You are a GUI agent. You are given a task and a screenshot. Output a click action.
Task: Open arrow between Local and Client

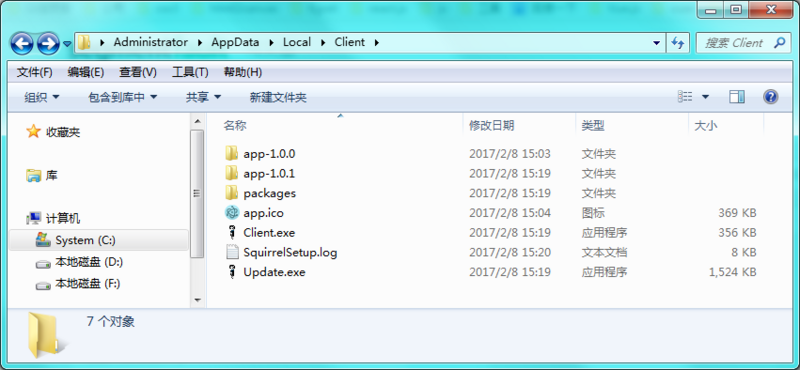tap(323, 42)
